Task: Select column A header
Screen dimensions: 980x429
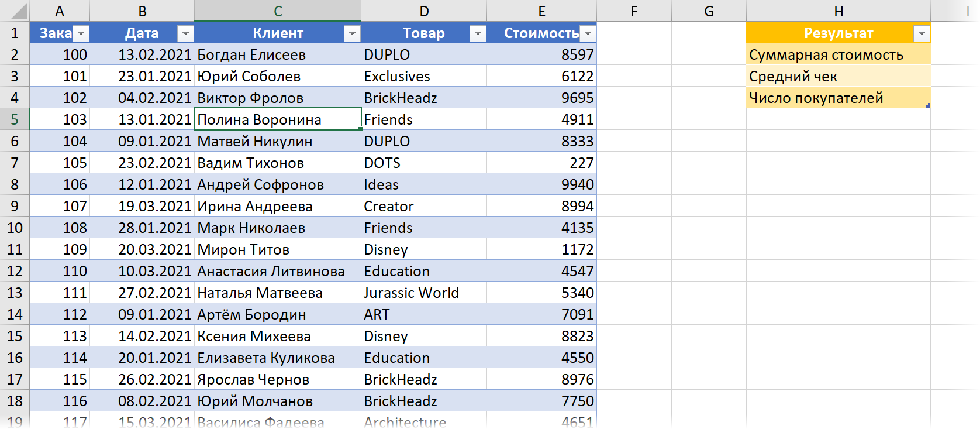Action: 60,11
